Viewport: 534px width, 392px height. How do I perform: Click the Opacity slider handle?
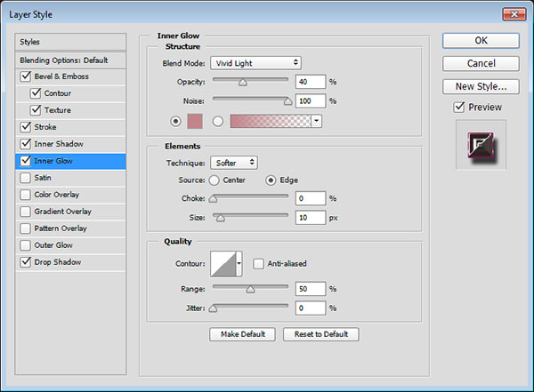pos(241,81)
